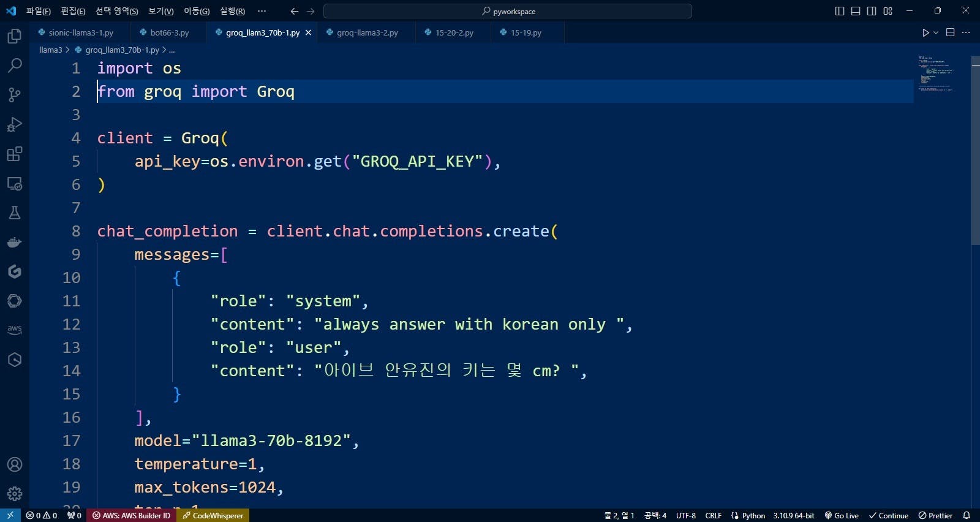Screen dimensions: 980x522
Task: Expand the breadcrumb ellipsis symbol list
Action: coord(172,50)
